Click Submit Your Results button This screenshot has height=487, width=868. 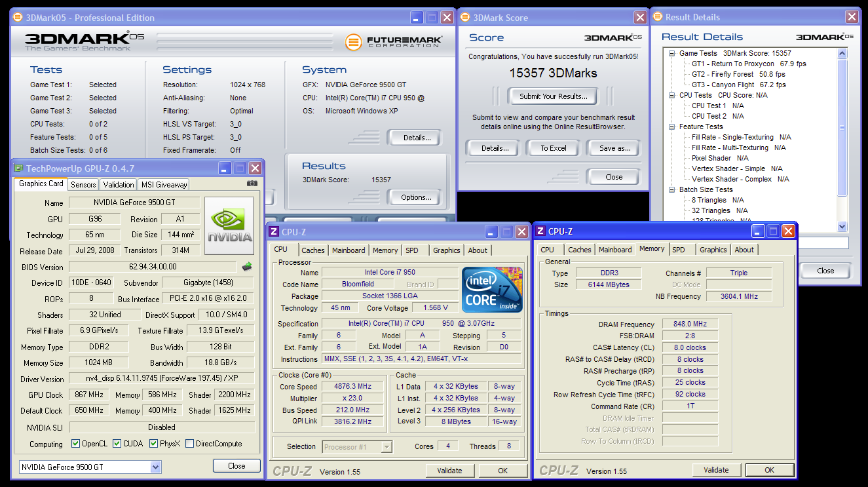(x=554, y=96)
